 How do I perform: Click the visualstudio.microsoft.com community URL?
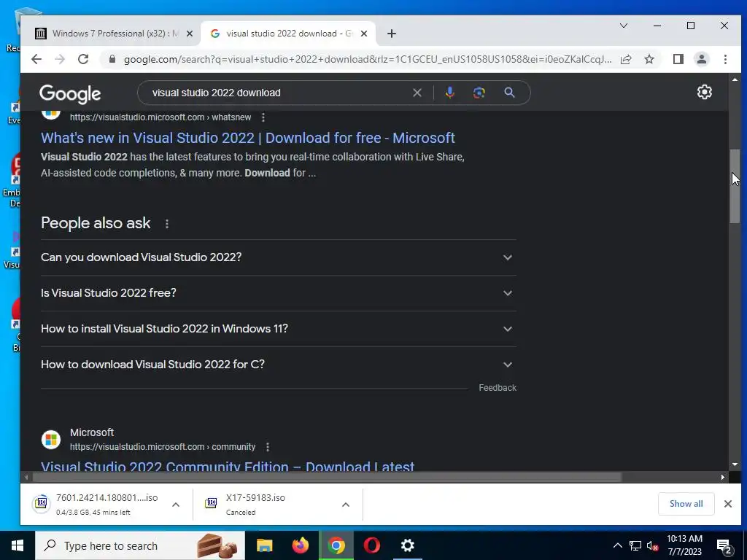(x=163, y=447)
